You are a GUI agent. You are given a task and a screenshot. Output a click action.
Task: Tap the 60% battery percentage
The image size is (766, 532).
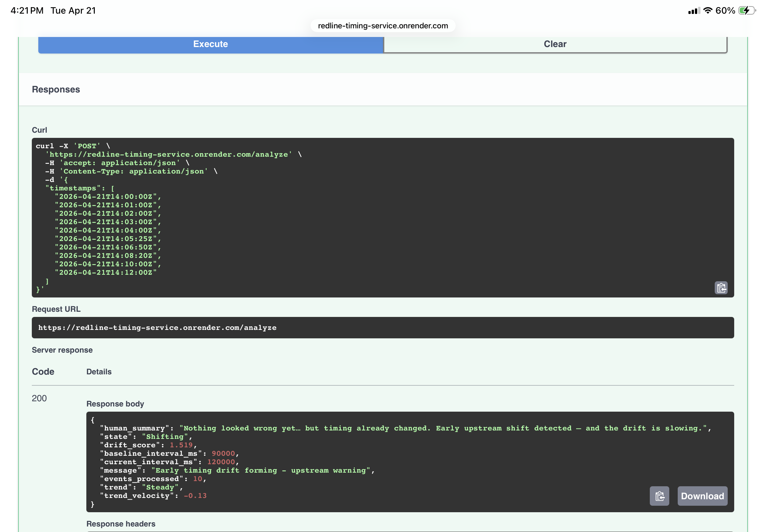(x=725, y=10)
